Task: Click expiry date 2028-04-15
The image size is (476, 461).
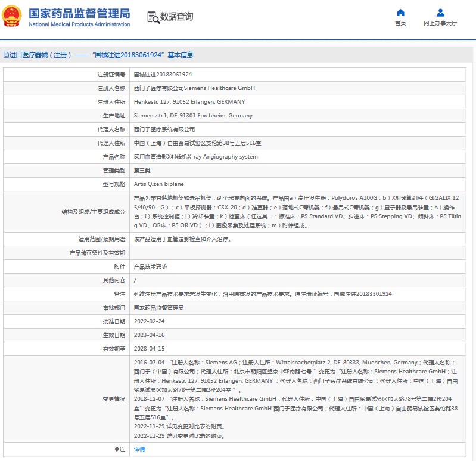Action: click(x=150, y=348)
